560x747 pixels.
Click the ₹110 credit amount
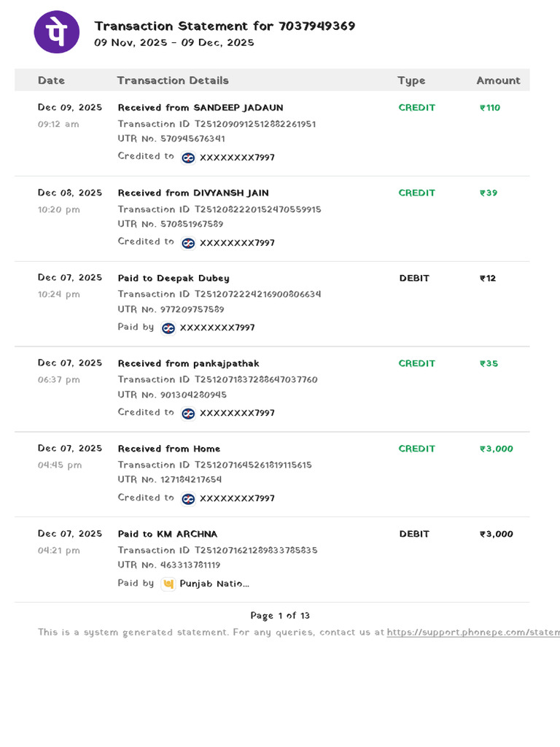(x=490, y=108)
